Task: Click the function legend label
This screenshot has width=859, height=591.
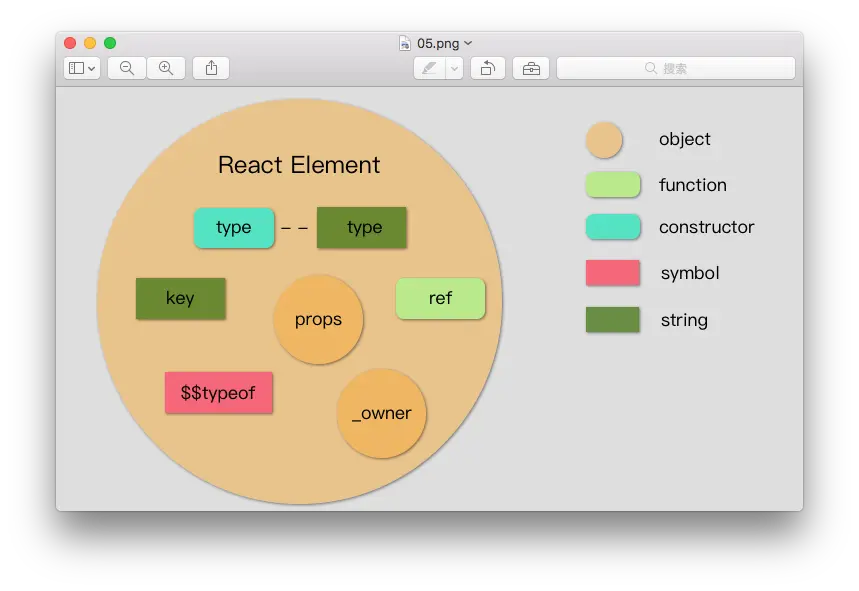Action: point(693,185)
